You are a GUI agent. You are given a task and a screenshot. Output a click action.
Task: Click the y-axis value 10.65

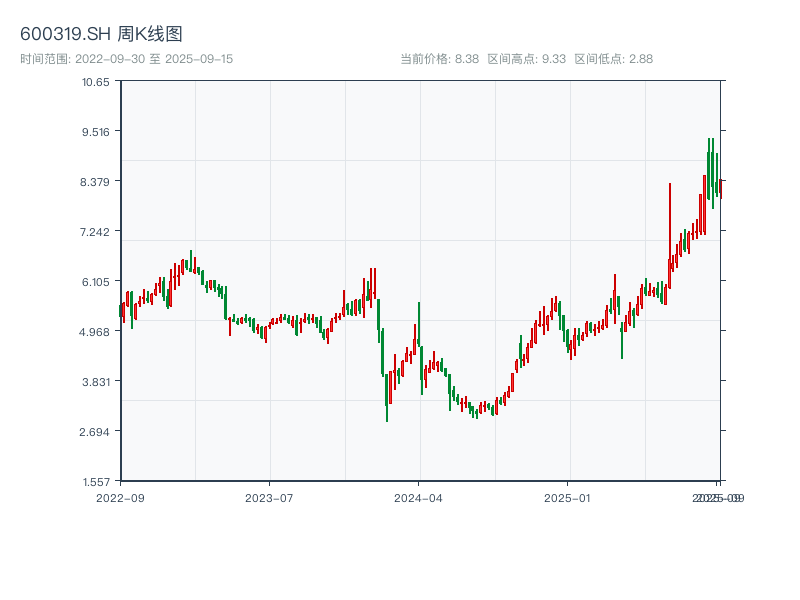click(x=96, y=82)
